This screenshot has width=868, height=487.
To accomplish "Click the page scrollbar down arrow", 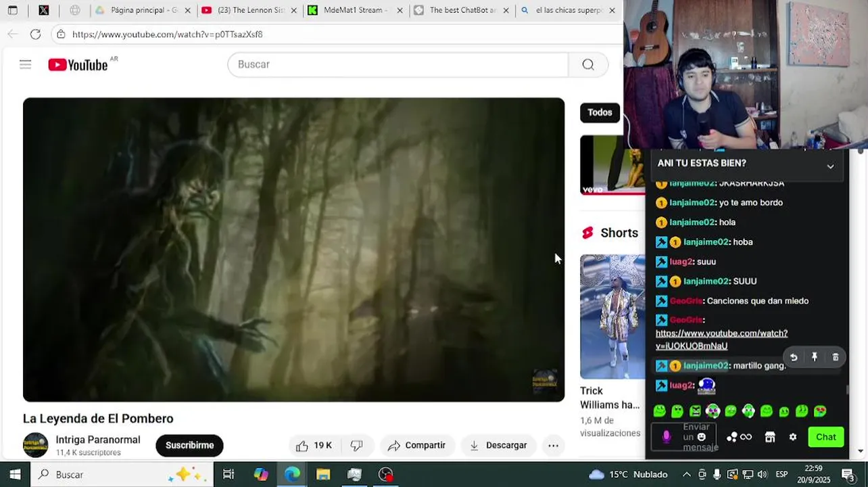I will tap(861, 450).
